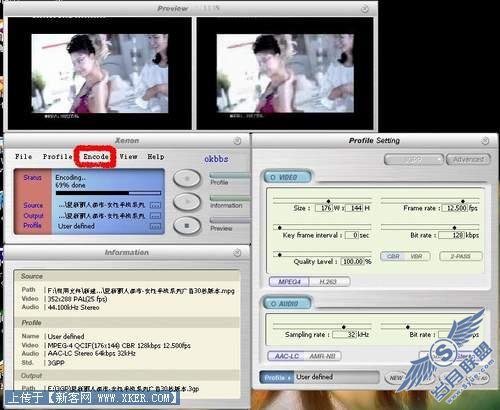This screenshot has width=500, height=410.
Task: Click the 'MPEG-4 QCIF(176x144) CBR 128kbps' line
Action: point(119,345)
